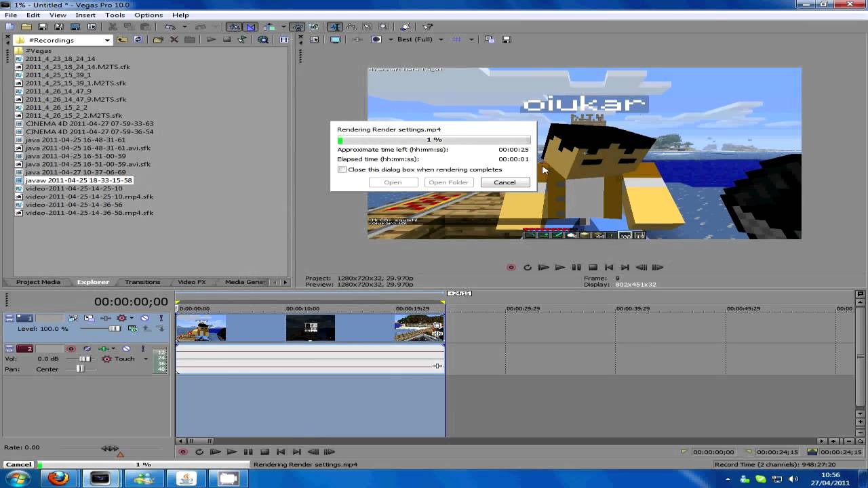Select file javaw 2011-04-25 18-33-15-58
This screenshot has height=488, width=868.
coord(79,180)
